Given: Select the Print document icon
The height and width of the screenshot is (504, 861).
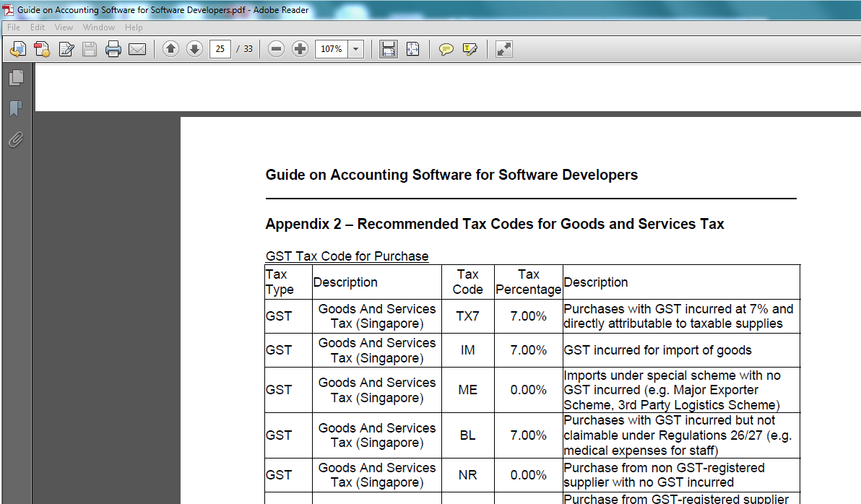Looking at the screenshot, I should point(113,49).
